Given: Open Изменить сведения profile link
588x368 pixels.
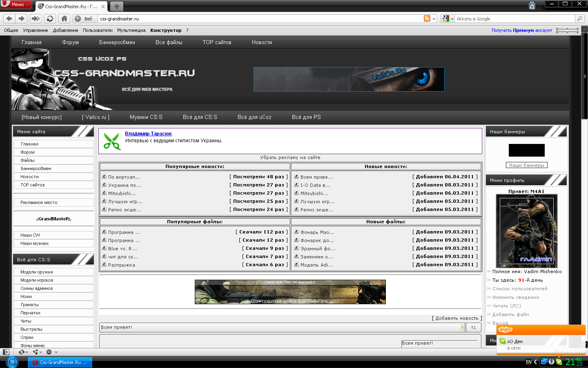Looking at the screenshot, I should (x=515, y=297).
